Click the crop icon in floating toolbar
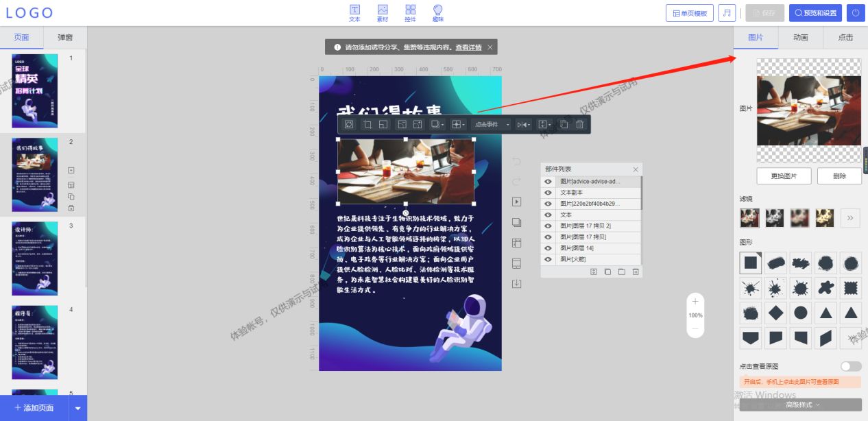868x421 pixels. pos(368,124)
